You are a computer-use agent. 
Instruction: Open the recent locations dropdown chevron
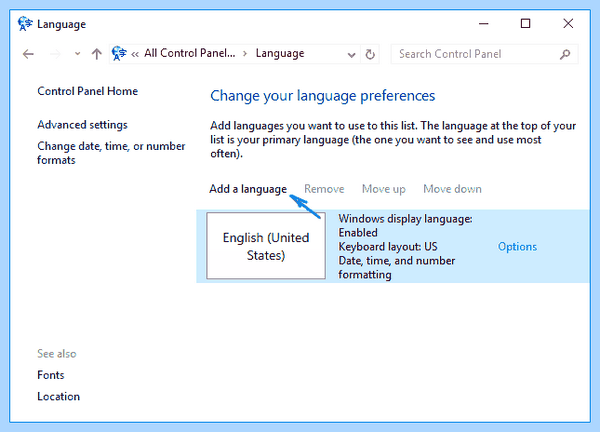click(77, 54)
